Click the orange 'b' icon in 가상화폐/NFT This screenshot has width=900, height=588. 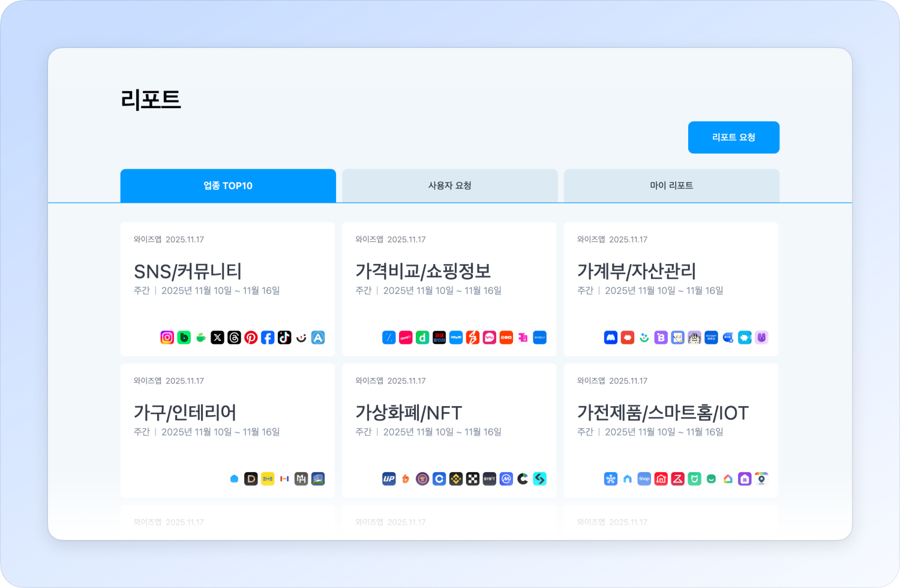[406, 479]
